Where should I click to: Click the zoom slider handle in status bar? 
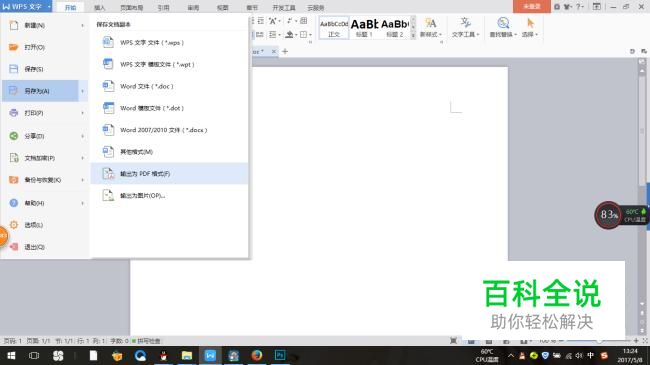tap(599, 341)
